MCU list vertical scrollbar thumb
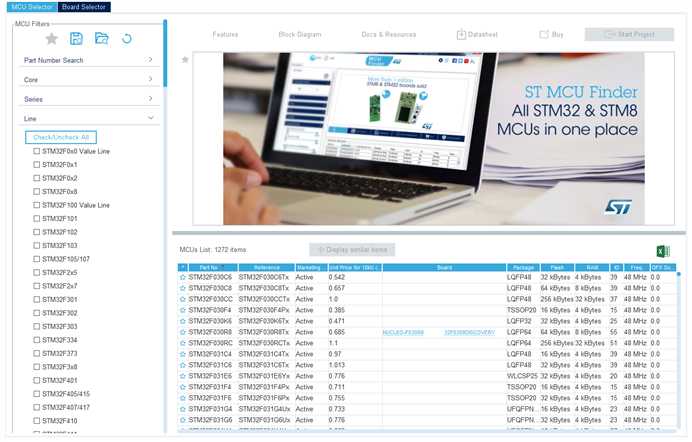Screen dimensions: 692x442 pos(678,275)
